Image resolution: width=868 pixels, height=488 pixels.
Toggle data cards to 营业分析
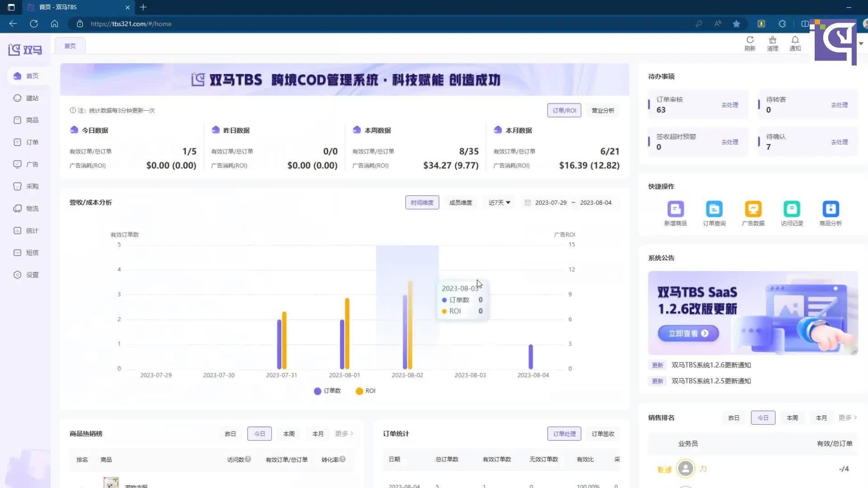tap(603, 110)
